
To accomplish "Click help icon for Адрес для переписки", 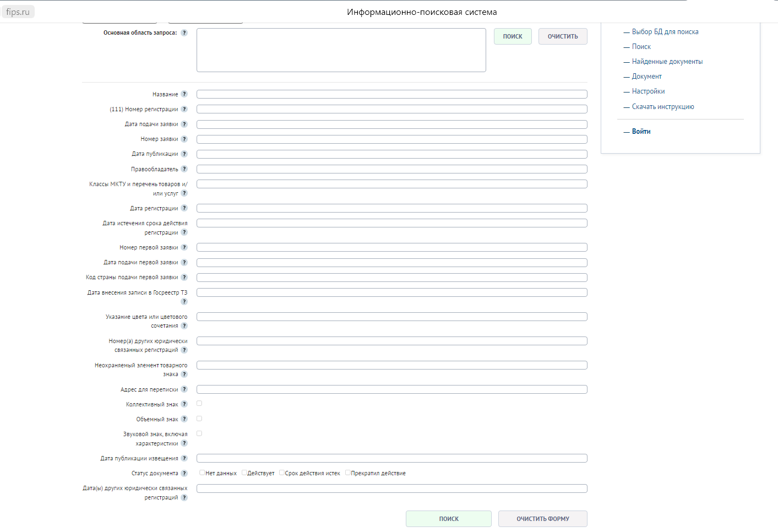I will point(184,389).
